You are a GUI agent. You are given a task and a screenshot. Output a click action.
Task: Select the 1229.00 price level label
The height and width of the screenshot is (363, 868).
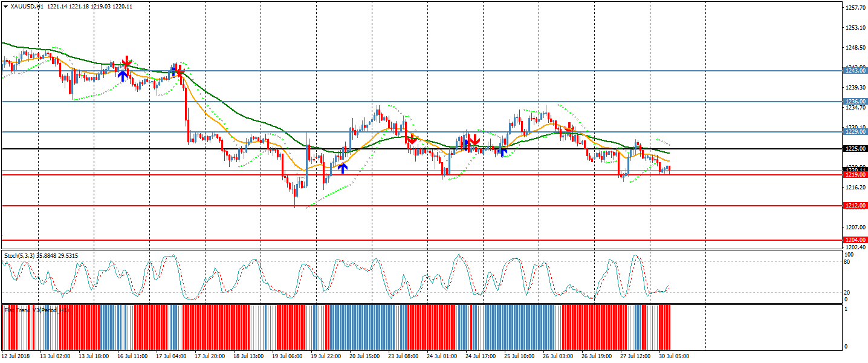point(855,131)
